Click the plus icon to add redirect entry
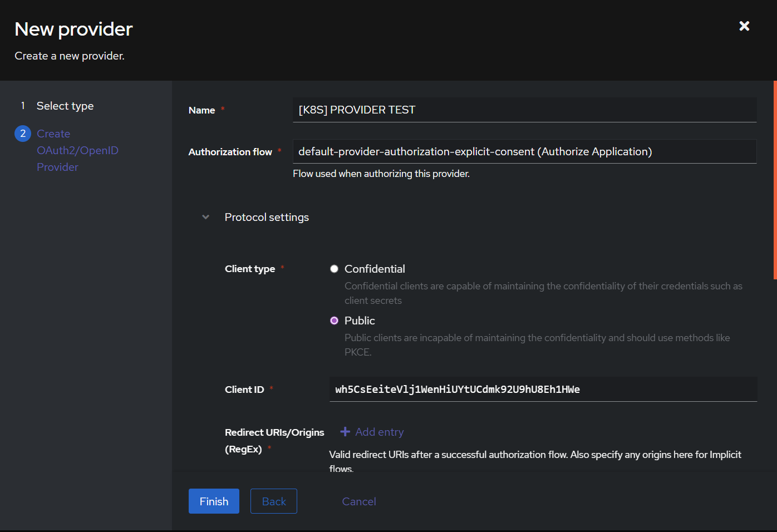 click(345, 432)
